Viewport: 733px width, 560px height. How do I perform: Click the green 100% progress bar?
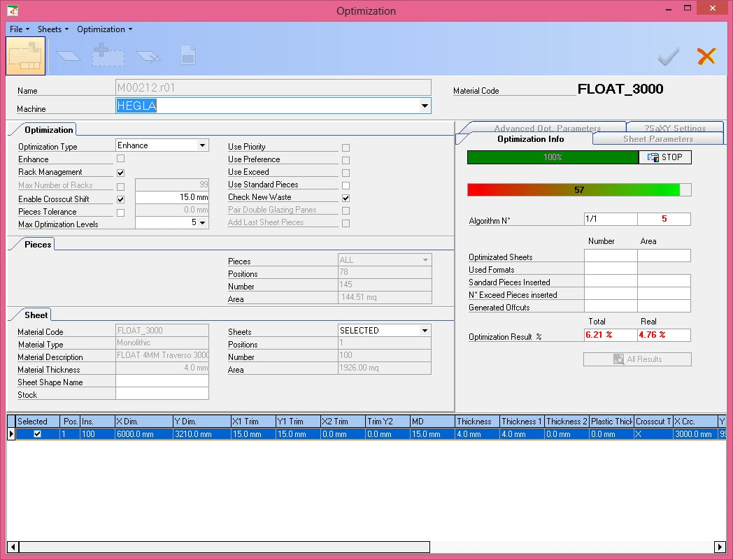tap(553, 157)
